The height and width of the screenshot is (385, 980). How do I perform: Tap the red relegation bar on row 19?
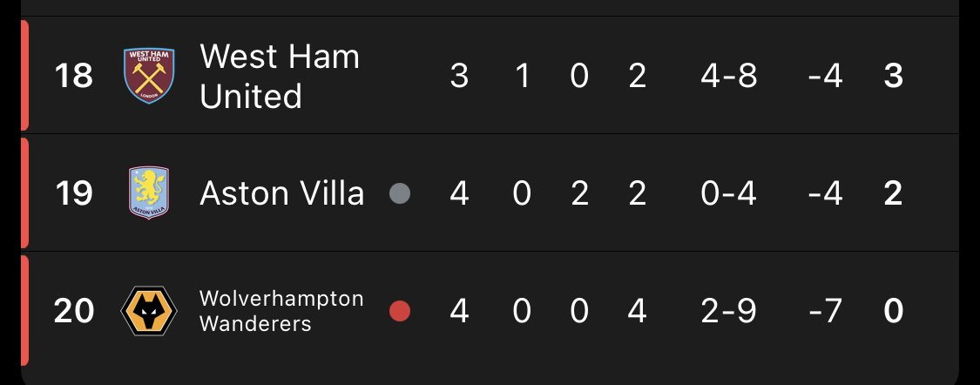(24, 193)
